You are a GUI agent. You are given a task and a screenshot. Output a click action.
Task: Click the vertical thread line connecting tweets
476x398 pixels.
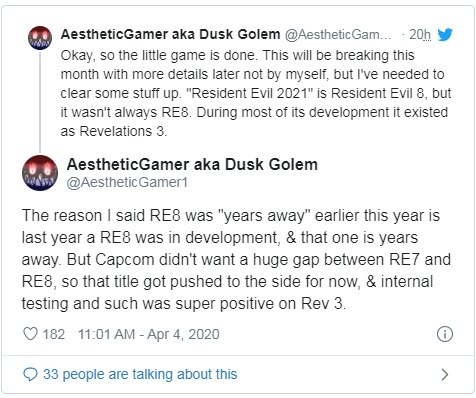pos(40,102)
